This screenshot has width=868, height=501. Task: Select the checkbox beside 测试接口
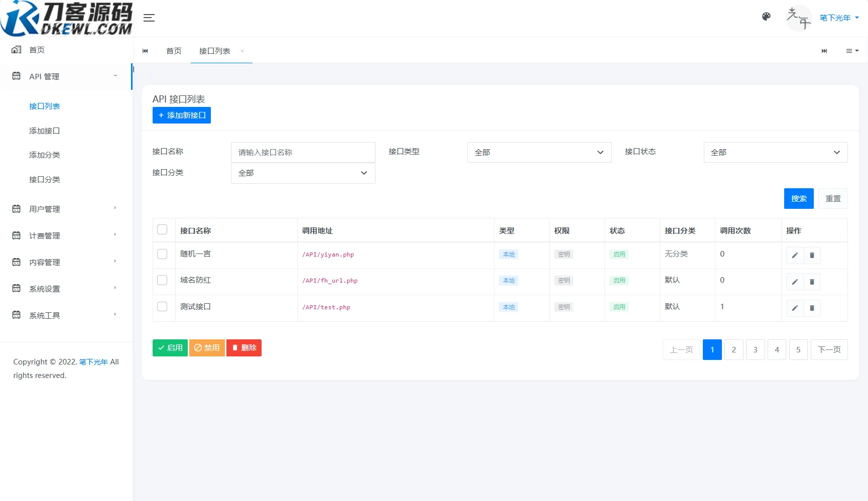click(162, 307)
